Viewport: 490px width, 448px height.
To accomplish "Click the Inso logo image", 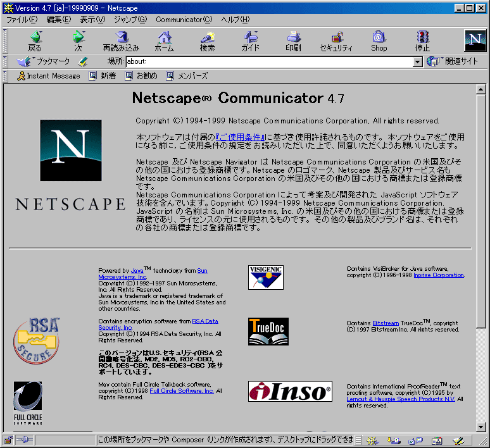I will pyautogui.click(x=291, y=391).
